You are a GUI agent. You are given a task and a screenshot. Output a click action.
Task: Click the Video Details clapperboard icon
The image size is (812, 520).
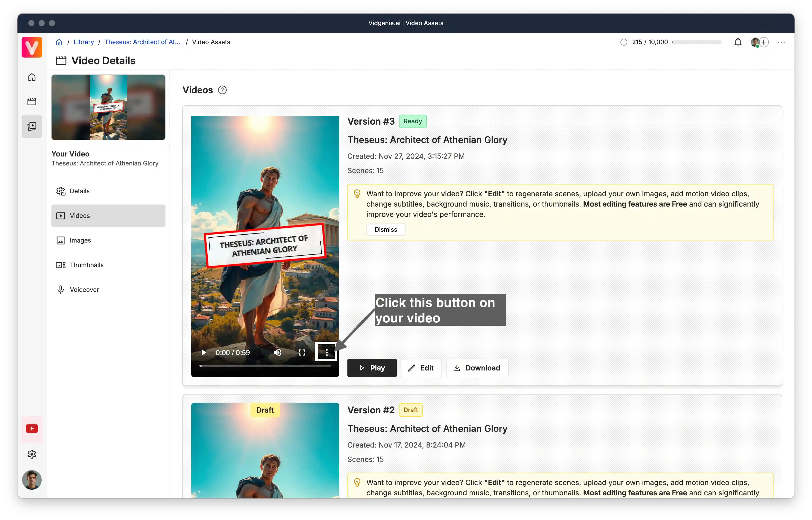coord(61,61)
